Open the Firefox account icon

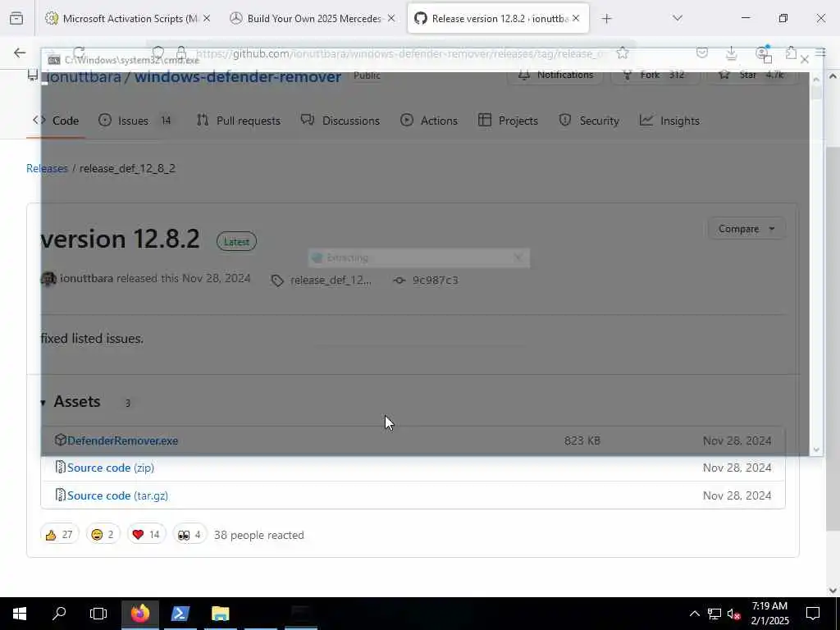761,52
